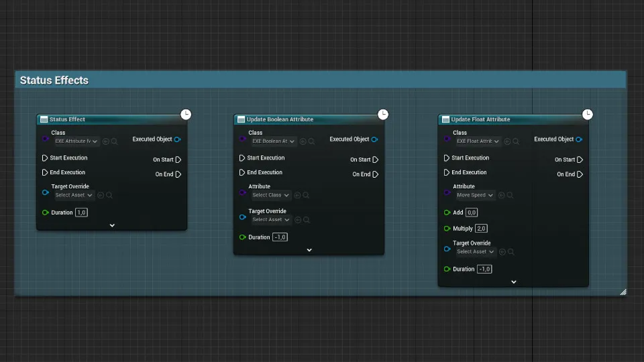
Task: Click Update Boolean Attribute row use-selected icon
Action: [297, 195]
